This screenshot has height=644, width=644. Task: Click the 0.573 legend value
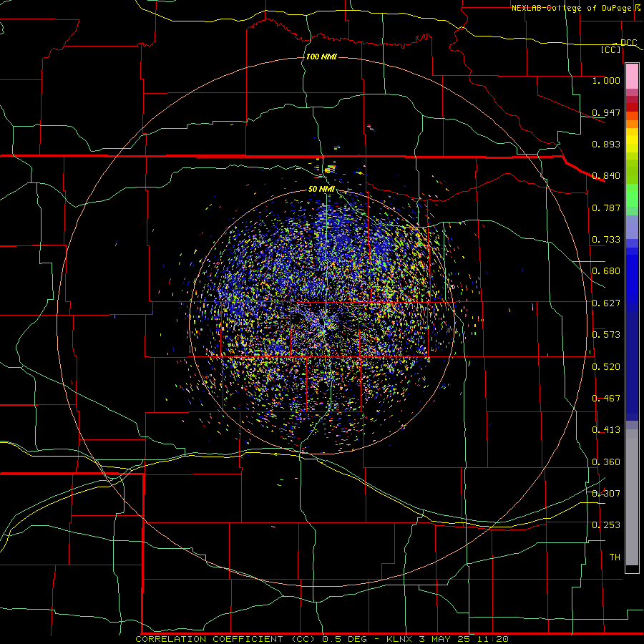[606, 335]
